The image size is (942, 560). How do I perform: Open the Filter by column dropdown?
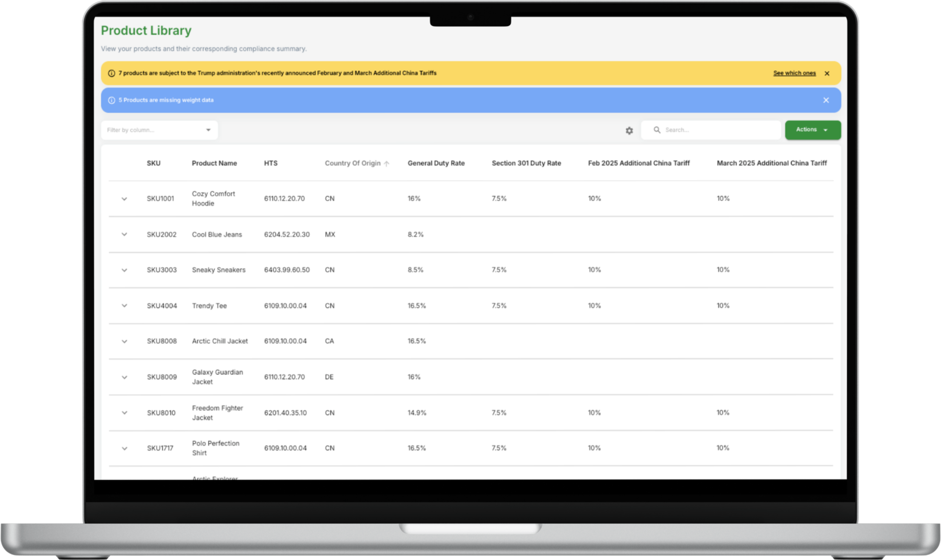(159, 130)
